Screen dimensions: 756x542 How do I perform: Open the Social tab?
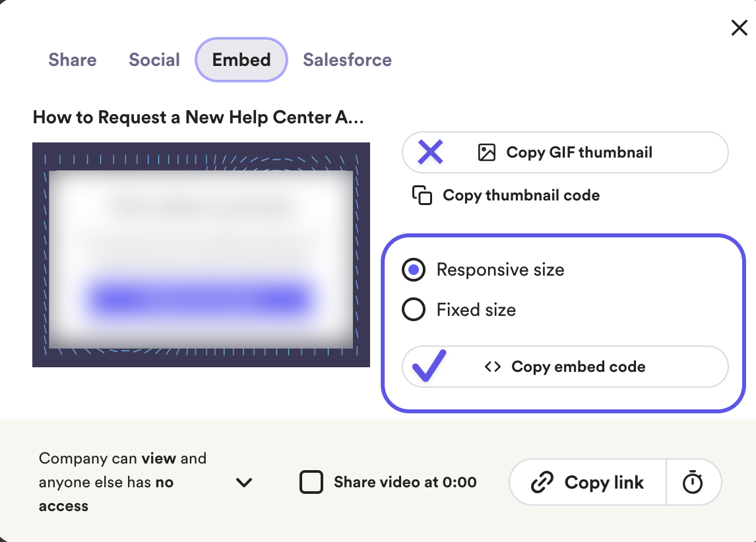[x=154, y=60]
